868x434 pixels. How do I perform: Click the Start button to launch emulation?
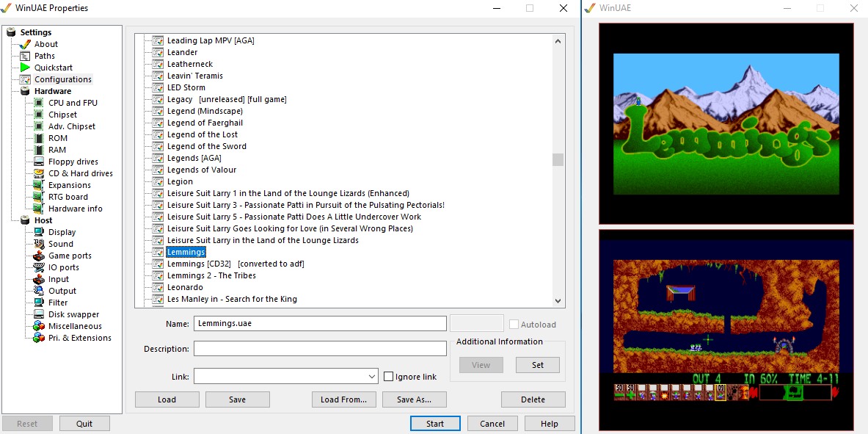435,423
